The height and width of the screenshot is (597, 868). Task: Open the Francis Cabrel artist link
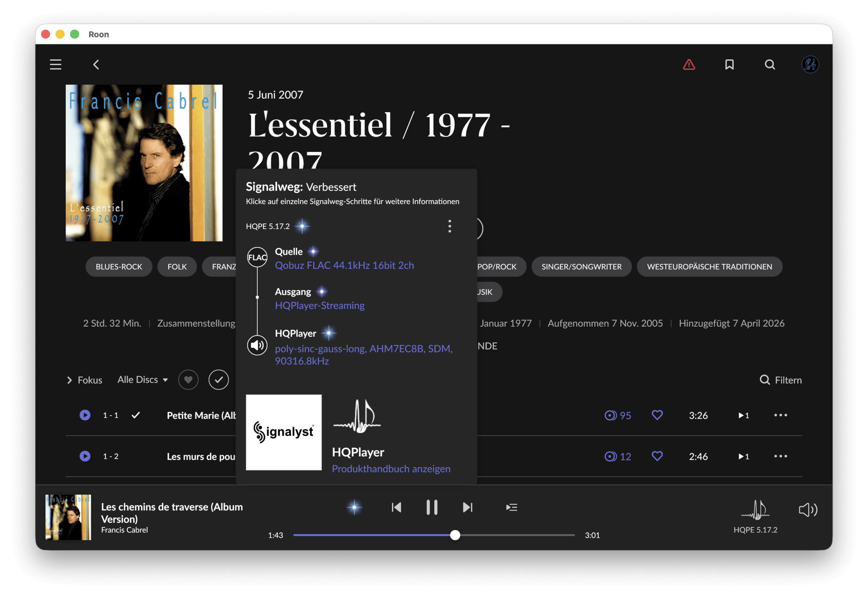click(x=124, y=530)
